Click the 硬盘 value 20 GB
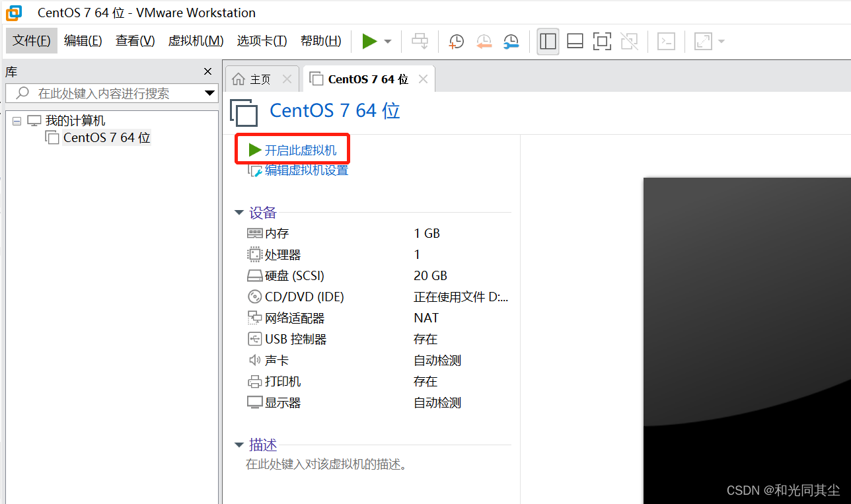The image size is (851, 504). [x=430, y=275]
